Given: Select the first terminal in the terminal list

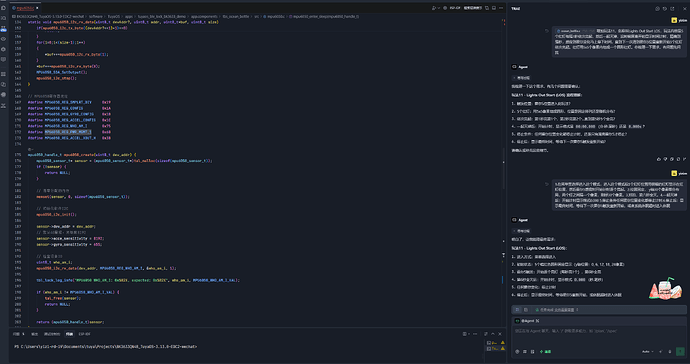Looking at the screenshot, I should [495, 342].
